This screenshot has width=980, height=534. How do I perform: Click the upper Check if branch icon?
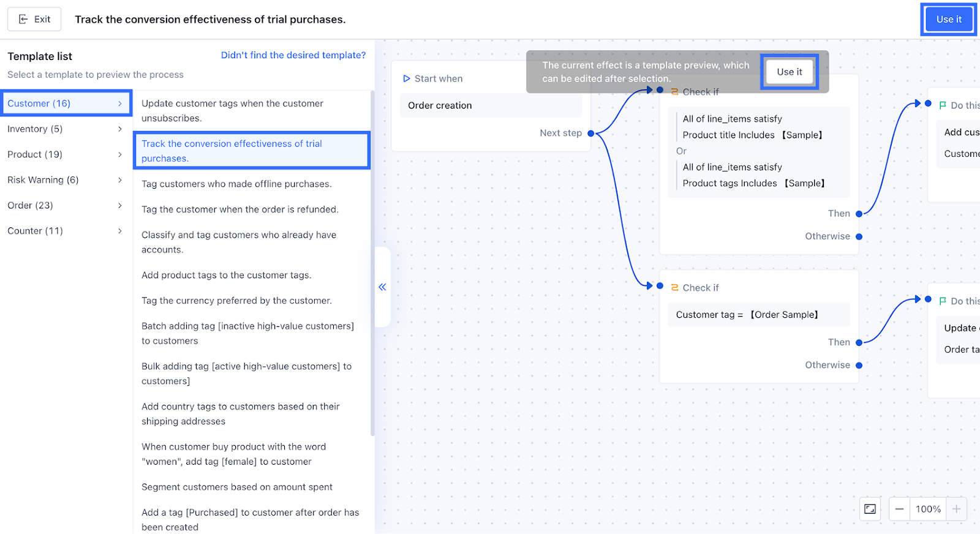point(674,92)
